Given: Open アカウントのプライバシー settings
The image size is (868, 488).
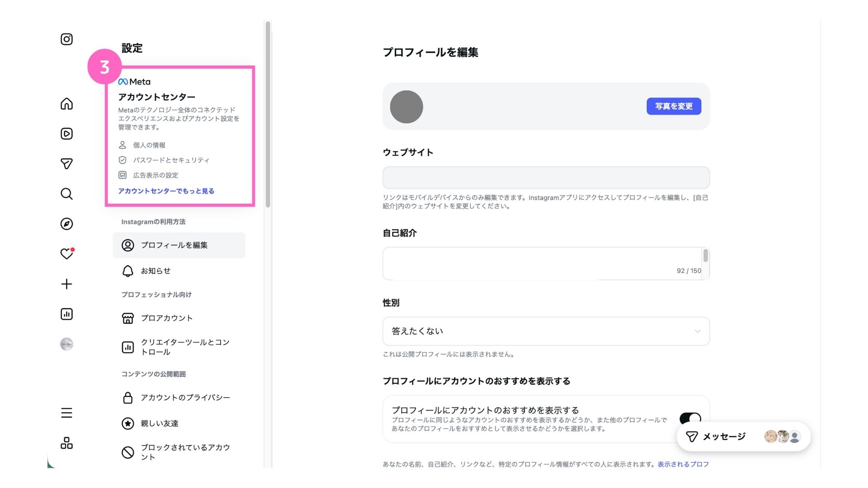Looking at the screenshot, I should pos(185,398).
